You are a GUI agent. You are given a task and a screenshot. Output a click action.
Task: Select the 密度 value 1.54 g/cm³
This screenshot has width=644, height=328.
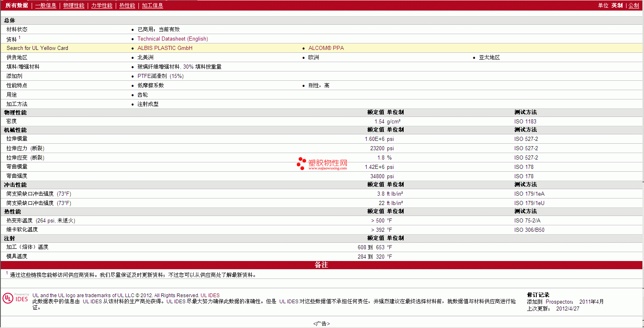pos(387,121)
